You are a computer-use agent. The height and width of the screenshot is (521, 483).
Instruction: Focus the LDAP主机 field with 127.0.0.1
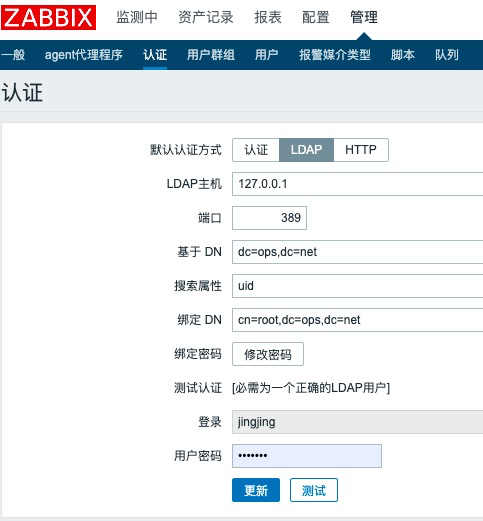pyautogui.click(x=357, y=184)
